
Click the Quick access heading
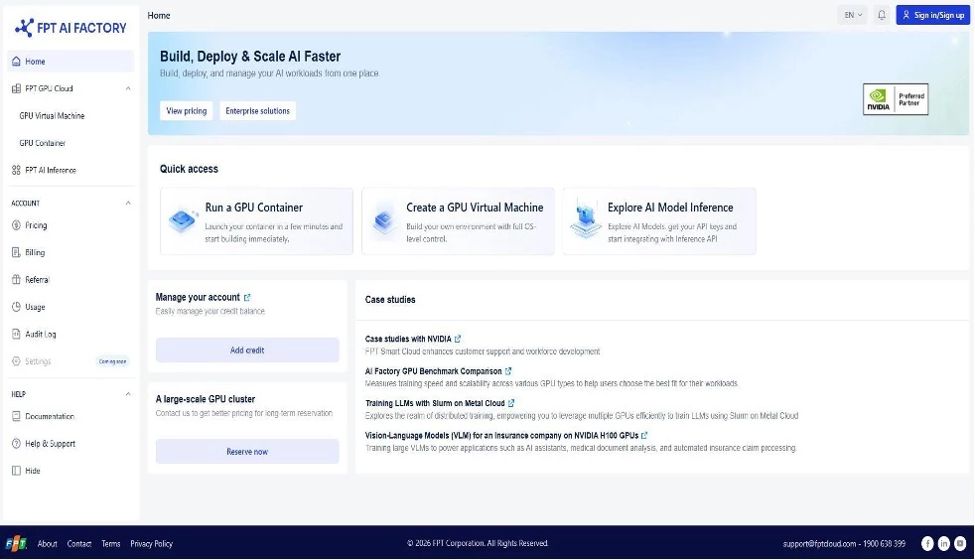click(189, 169)
